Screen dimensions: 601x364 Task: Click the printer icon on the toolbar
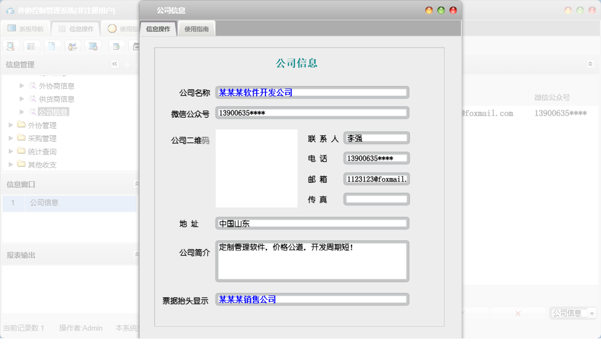[135, 47]
